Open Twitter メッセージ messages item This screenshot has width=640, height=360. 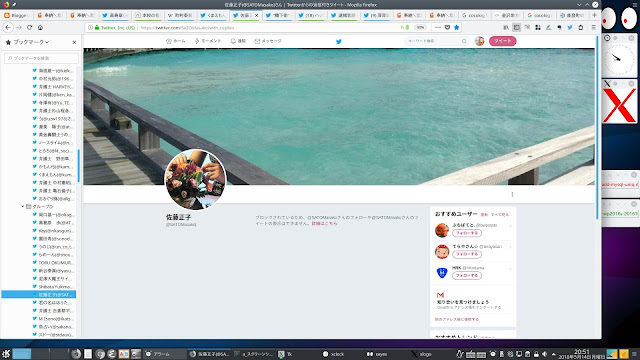[x=268, y=41]
